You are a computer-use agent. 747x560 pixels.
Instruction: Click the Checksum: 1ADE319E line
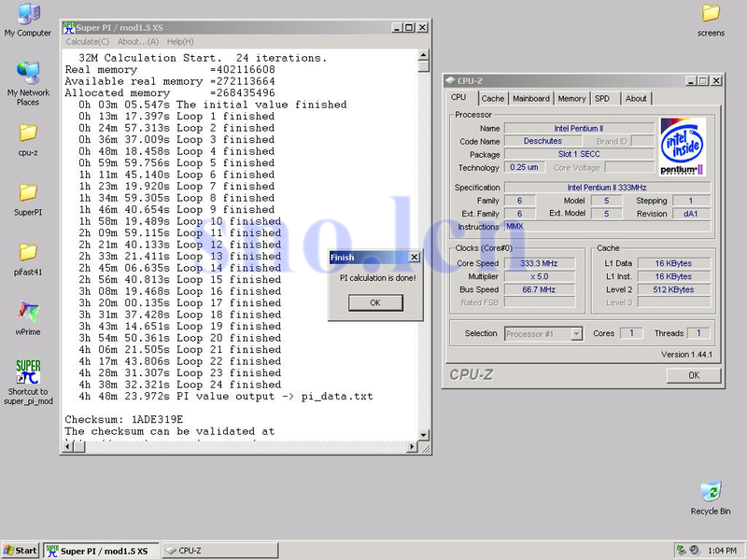(x=124, y=419)
